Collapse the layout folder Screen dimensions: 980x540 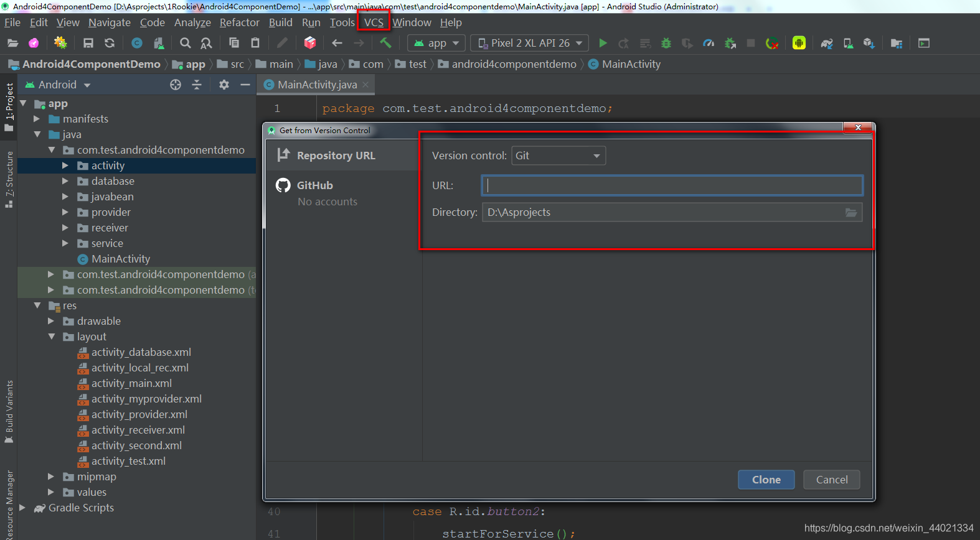[x=51, y=337]
